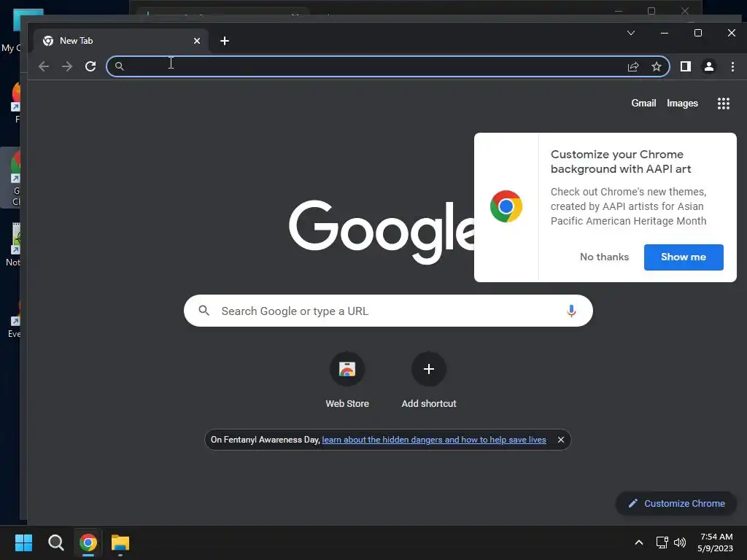The image size is (747, 560).
Task: Decline the promo with No thanks
Action: click(x=604, y=257)
